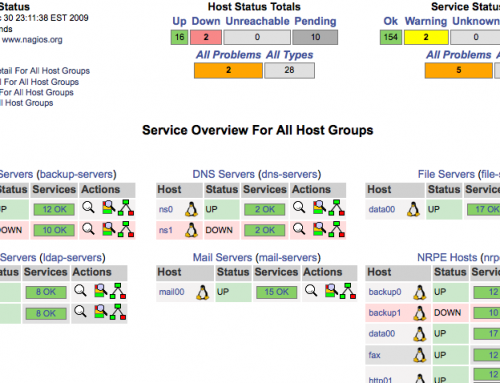
Task: Open the File Servers host group link
Action: pos(446,174)
